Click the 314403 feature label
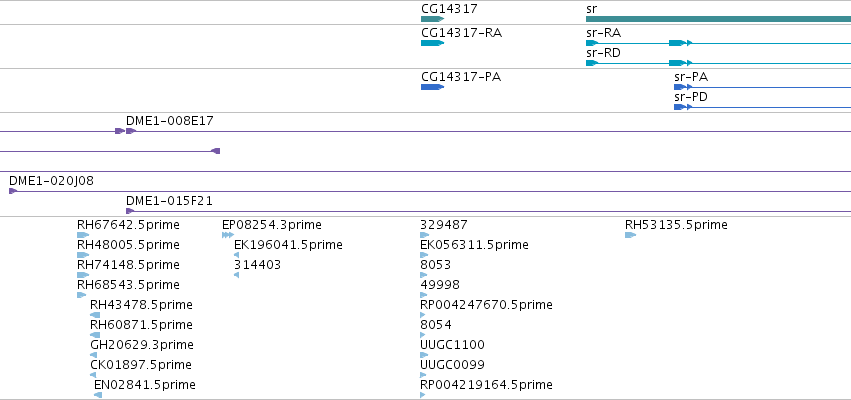This screenshot has width=851, height=400. (x=257, y=265)
